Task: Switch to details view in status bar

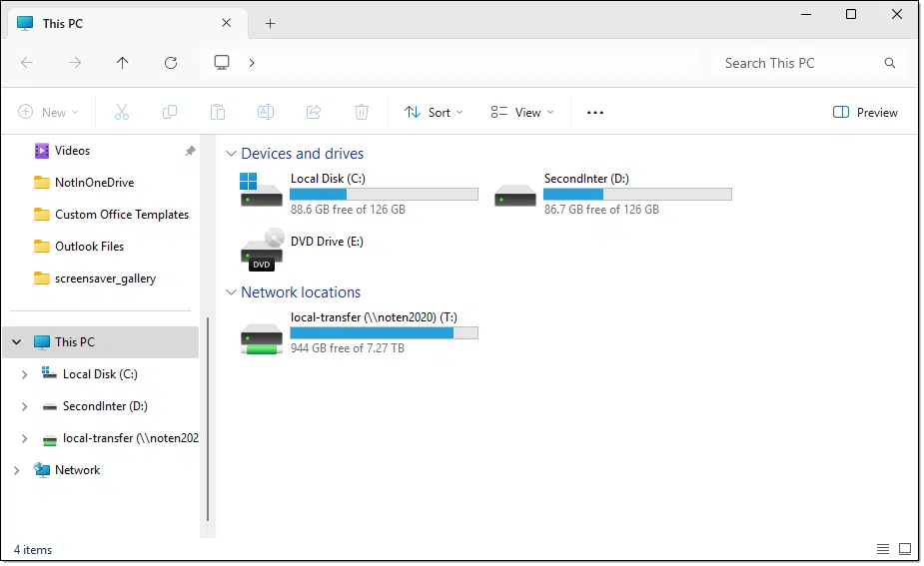Action: (x=882, y=549)
